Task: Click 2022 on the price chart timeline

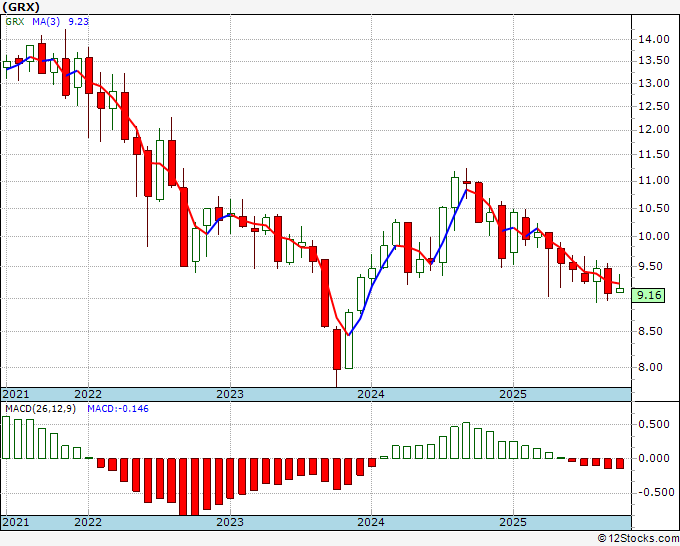Action: [88, 394]
